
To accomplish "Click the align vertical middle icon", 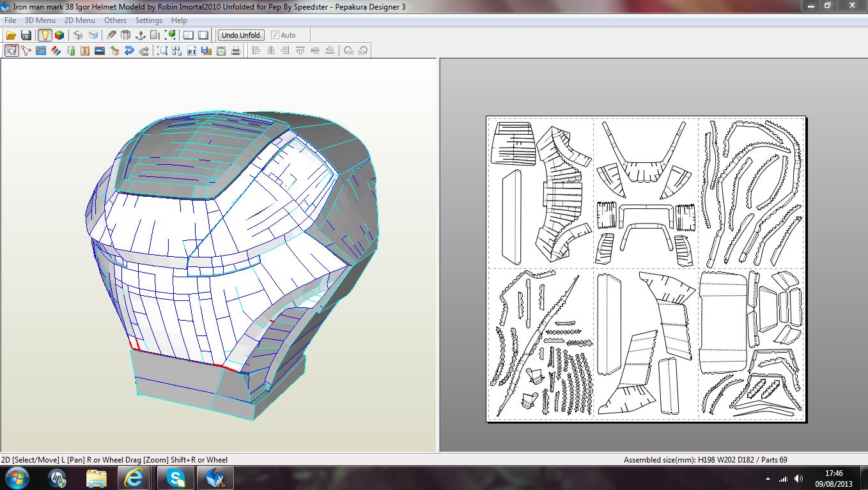I will coord(315,50).
